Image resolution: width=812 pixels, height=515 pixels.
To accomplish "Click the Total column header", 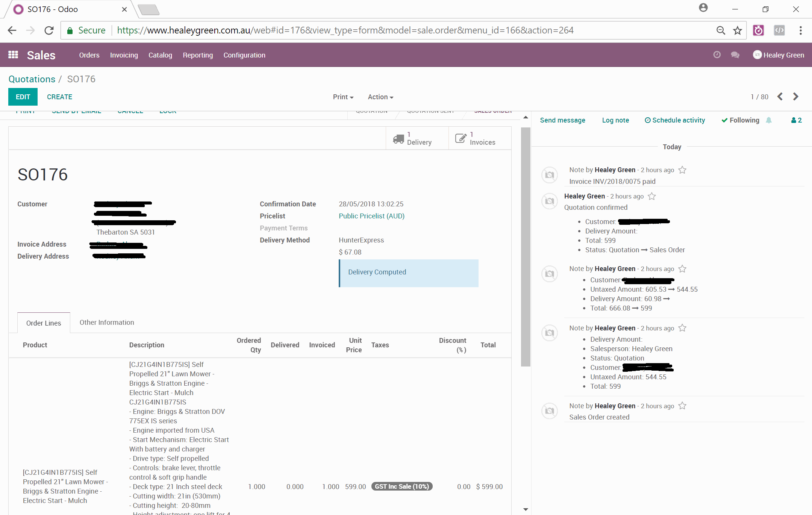I will tap(488, 345).
